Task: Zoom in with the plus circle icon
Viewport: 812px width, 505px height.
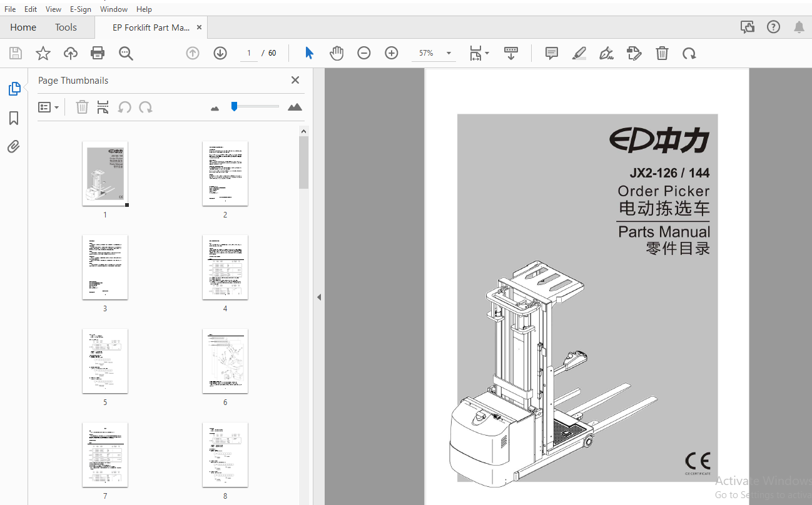Action: (x=392, y=54)
